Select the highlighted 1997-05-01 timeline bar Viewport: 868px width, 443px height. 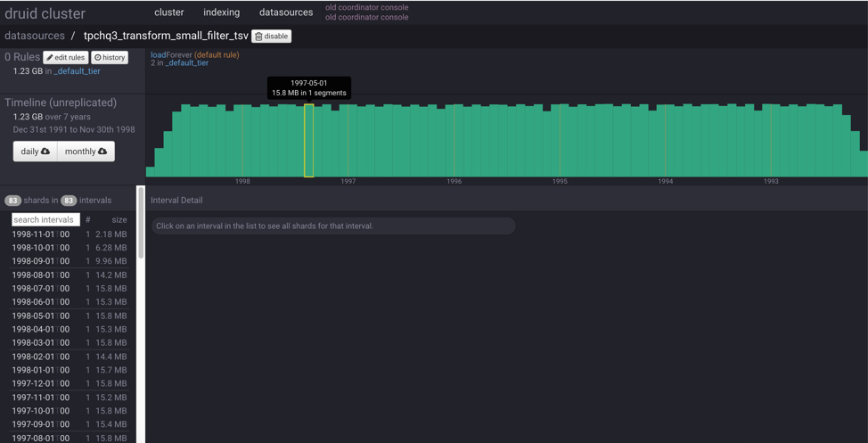pos(309,141)
